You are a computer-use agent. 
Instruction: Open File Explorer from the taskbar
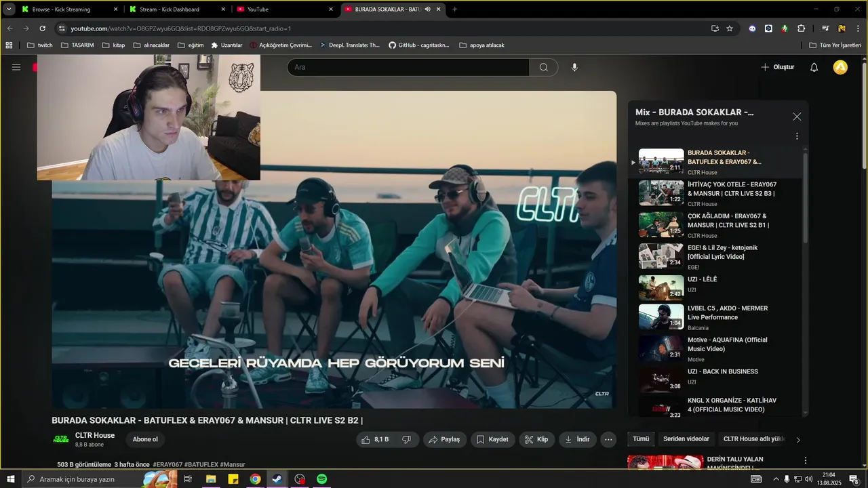click(x=211, y=479)
